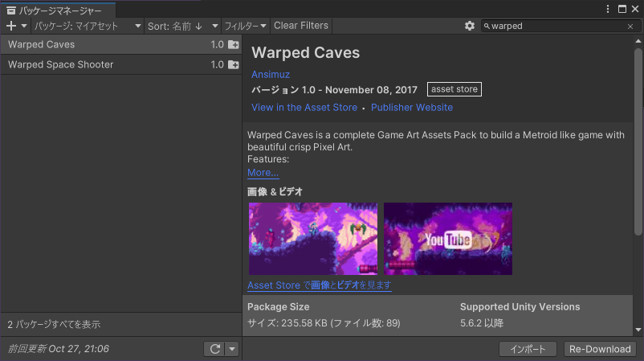The image size is (644, 361).
Task: Open the gear settings menu
Action: (x=470, y=26)
